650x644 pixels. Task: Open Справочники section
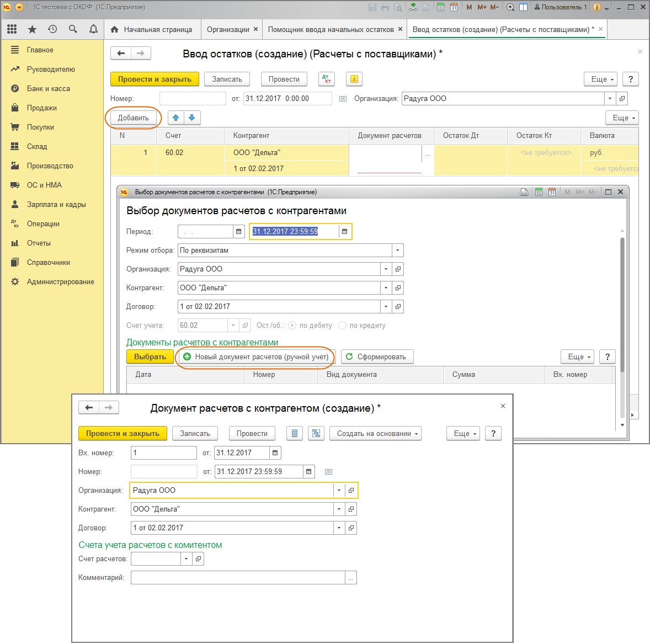click(x=49, y=263)
